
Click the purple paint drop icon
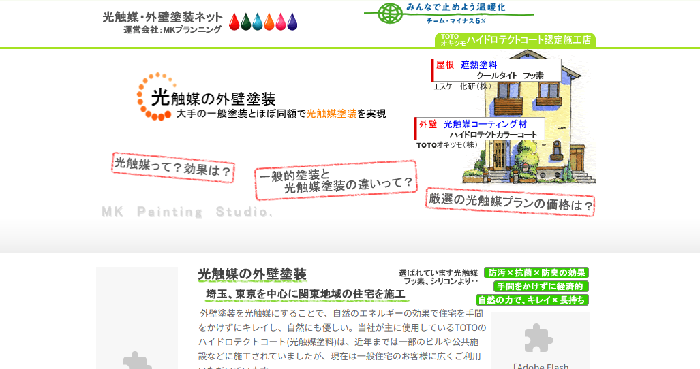pos(292,22)
